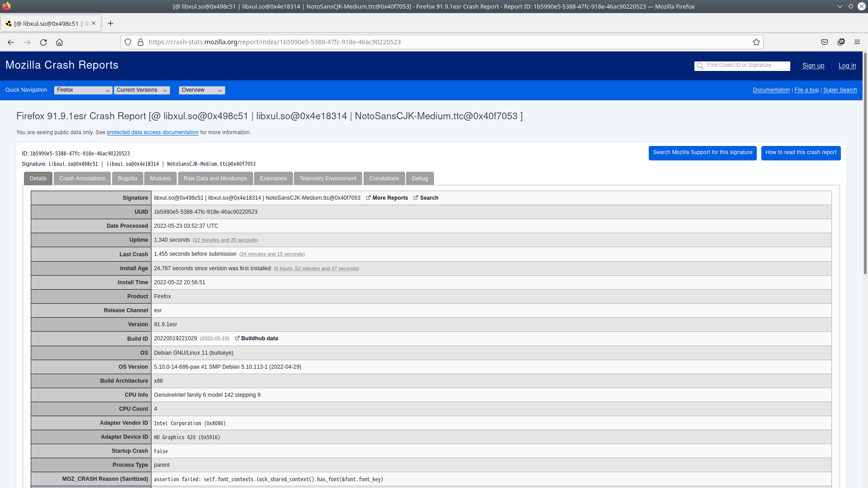The height and width of the screenshot is (488, 868).
Task: Go back with the browser back arrow
Action: coord(11,42)
